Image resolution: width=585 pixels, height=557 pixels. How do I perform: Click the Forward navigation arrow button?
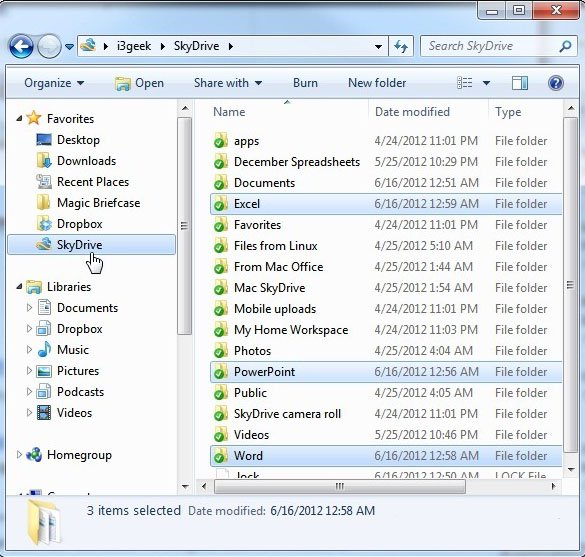tap(49, 46)
